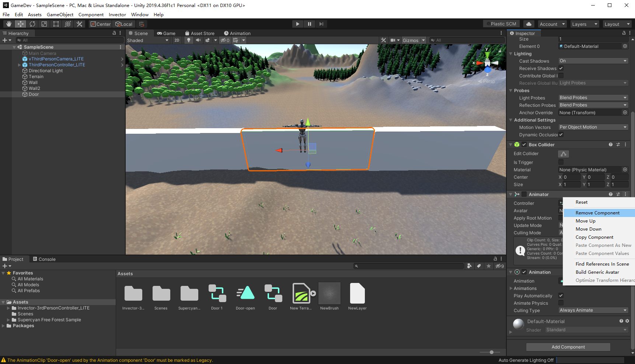Filter project search by label icon
Viewport: 635px width, 364px height.
[x=479, y=266]
